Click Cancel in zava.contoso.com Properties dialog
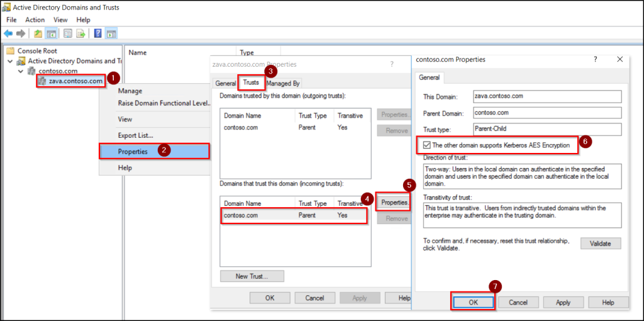 tap(315, 298)
